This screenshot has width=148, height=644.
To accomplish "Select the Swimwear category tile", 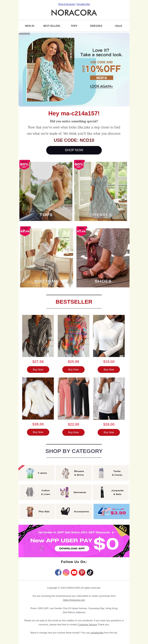I will 74,492.
